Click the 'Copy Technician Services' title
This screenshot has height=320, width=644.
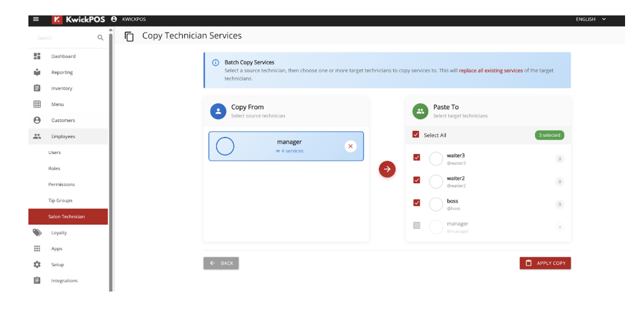coord(192,36)
